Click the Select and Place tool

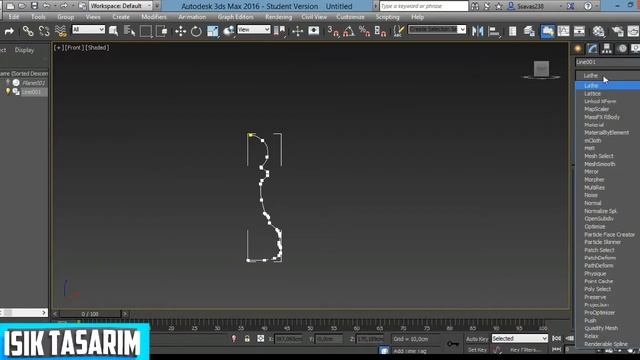229,31
